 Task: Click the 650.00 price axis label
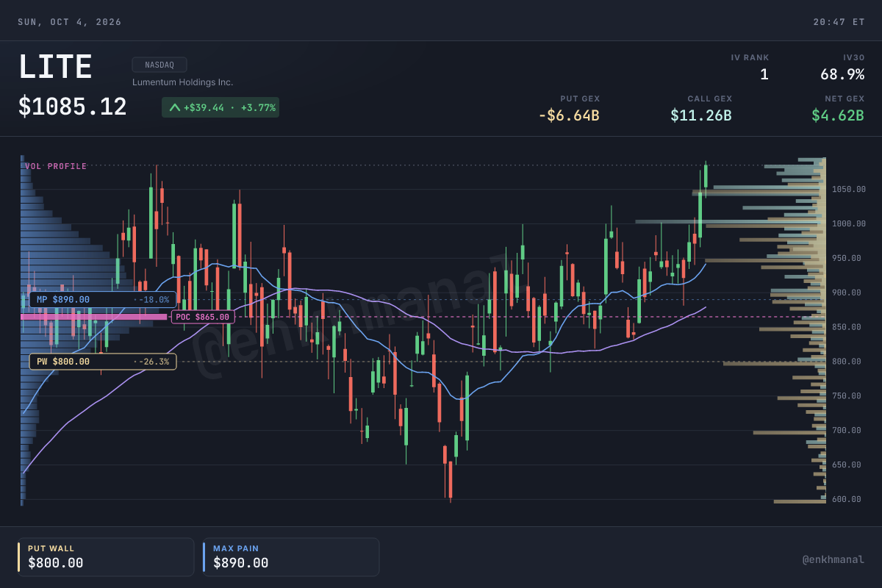pyautogui.click(x=847, y=465)
